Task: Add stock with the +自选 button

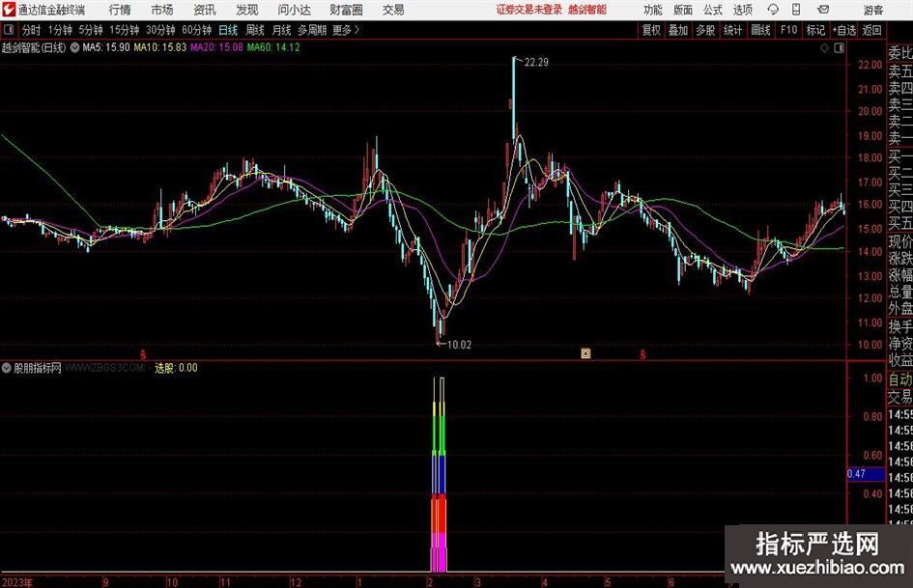Action: click(844, 30)
